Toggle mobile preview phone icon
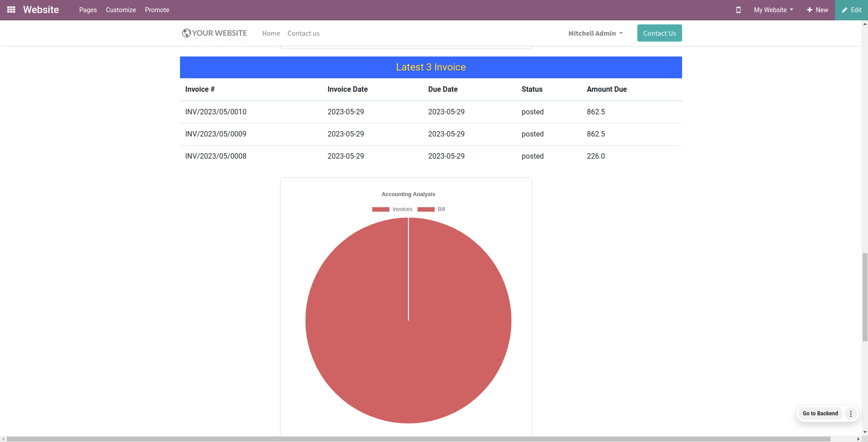This screenshot has width=868, height=442. click(x=738, y=10)
